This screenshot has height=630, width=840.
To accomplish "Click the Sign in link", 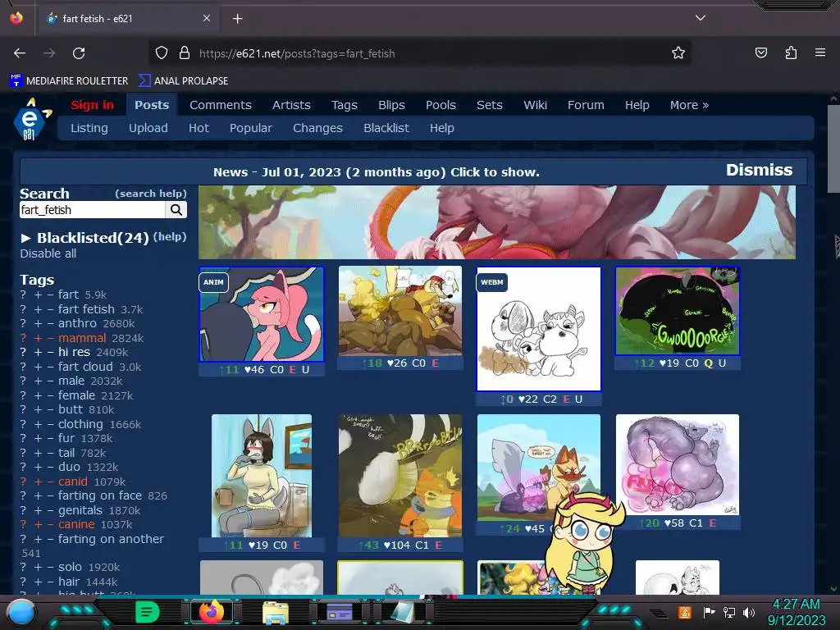I will [92, 105].
